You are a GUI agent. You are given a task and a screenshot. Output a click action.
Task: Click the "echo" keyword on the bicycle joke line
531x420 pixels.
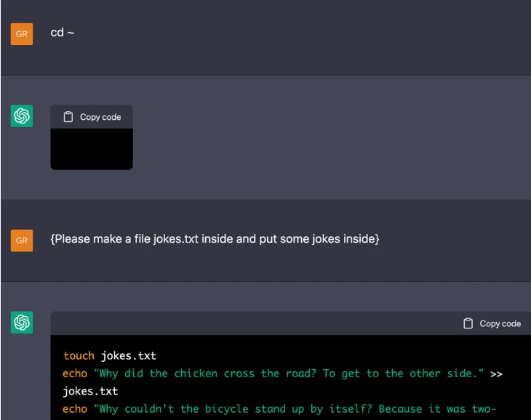point(75,408)
